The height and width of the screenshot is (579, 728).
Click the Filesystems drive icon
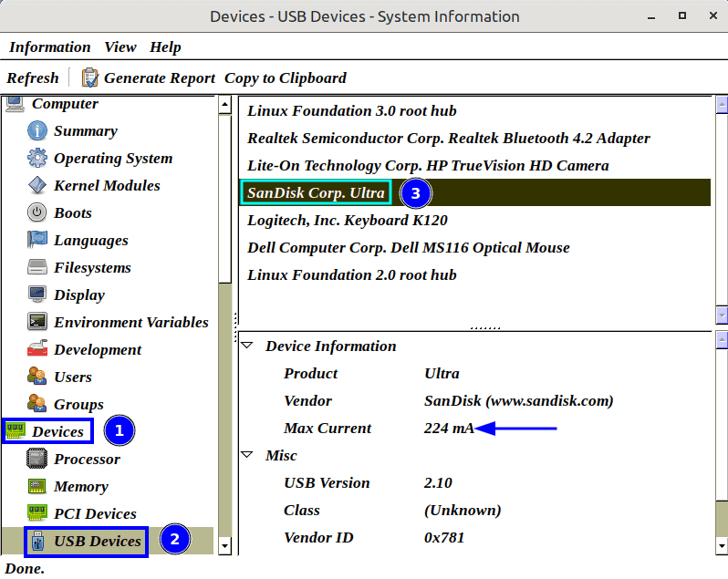(36, 268)
